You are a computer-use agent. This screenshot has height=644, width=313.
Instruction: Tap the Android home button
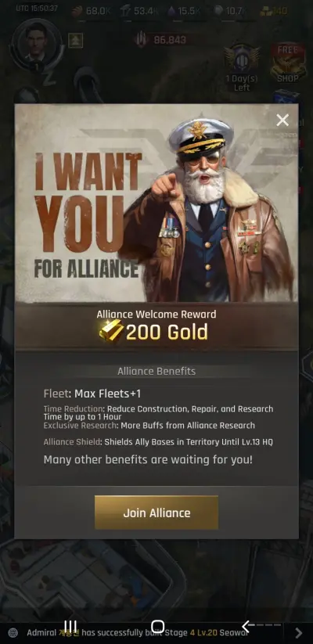pos(157,626)
